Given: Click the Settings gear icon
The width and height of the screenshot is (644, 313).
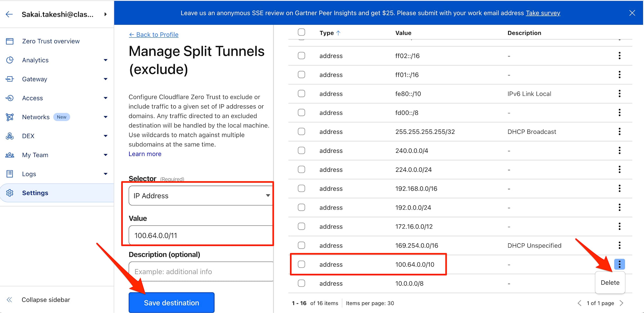Looking at the screenshot, I should click(10, 193).
